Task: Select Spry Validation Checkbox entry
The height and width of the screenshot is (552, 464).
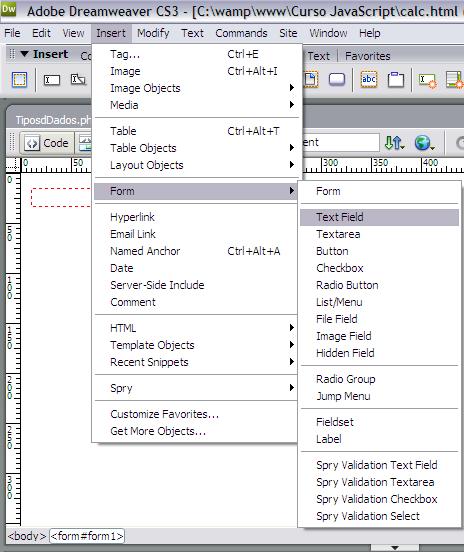Action: [x=380, y=499]
